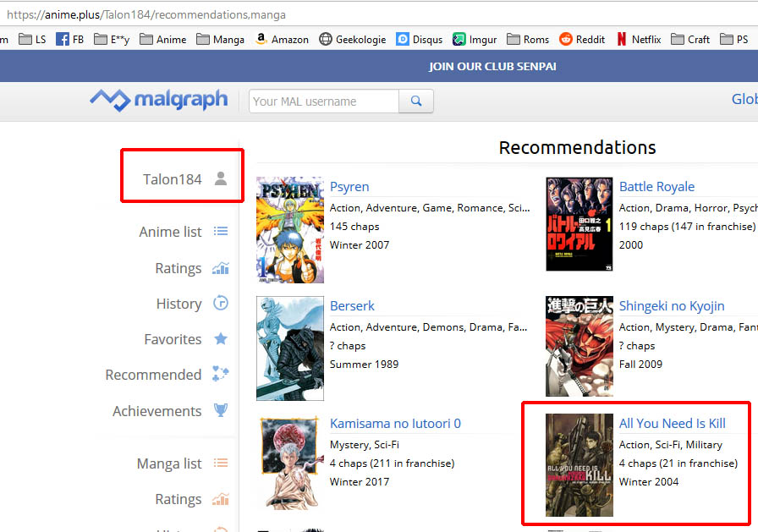Click the Kamisama no Iutoori 0 link
This screenshot has width=758, height=532.
pyautogui.click(x=395, y=424)
